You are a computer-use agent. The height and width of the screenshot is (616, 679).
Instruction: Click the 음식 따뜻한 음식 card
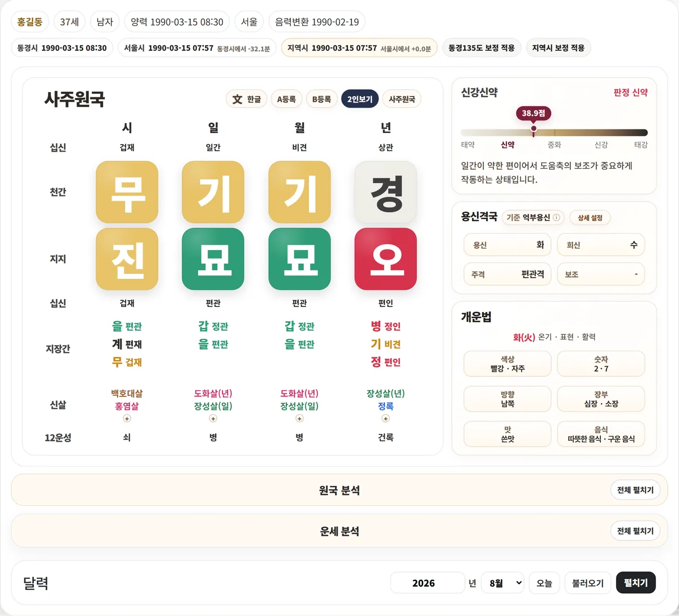tap(601, 434)
